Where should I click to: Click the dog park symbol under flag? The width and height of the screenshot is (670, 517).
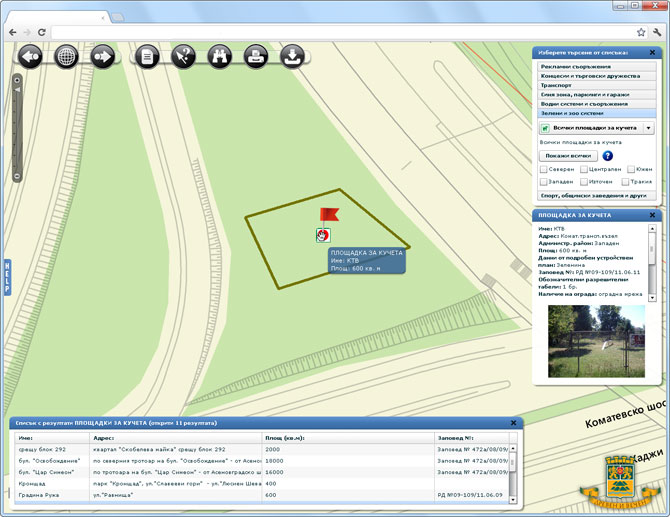323,235
